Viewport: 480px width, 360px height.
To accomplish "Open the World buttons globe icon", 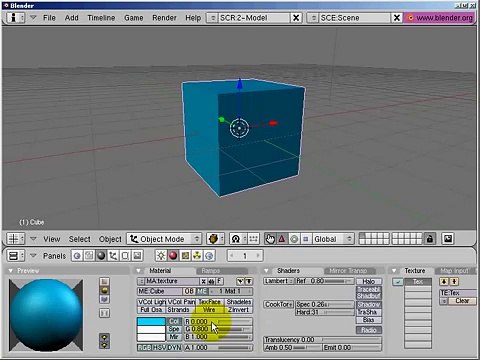I will (209, 256).
